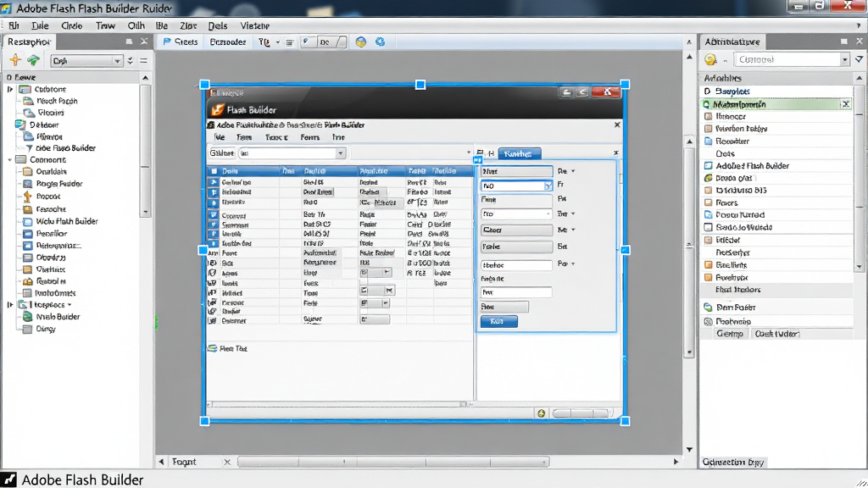The image size is (868, 488).
Task: Open the 'Dale' menu in the main menu bar
Action: [x=40, y=25]
